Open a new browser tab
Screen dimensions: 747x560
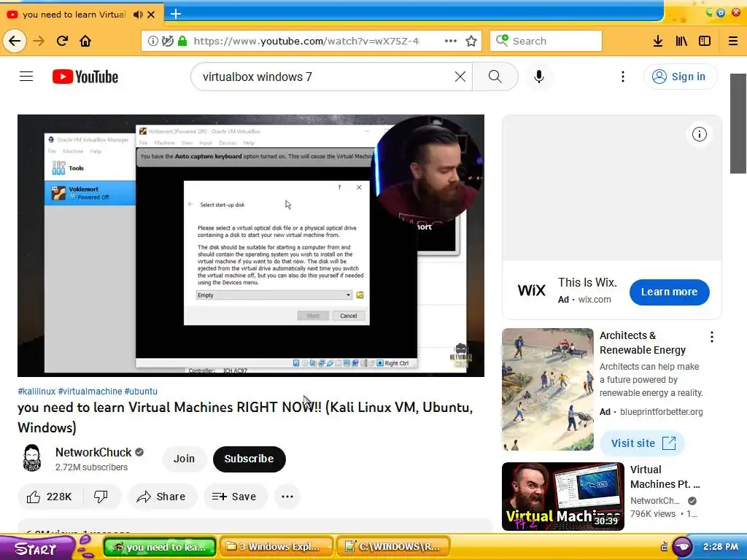pos(176,14)
